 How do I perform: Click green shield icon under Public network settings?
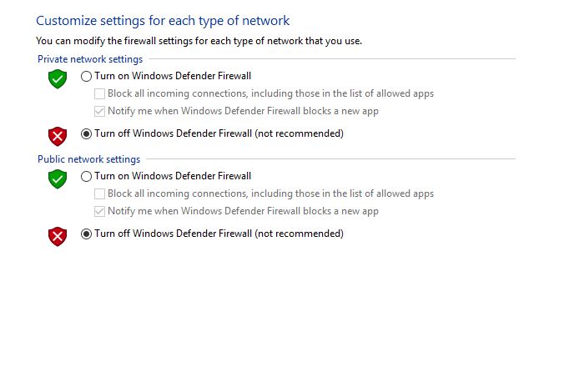point(57,179)
